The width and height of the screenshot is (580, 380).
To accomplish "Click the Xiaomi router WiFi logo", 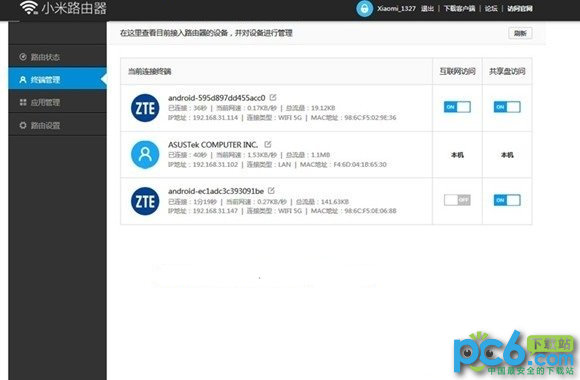I will (x=29, y=7).
